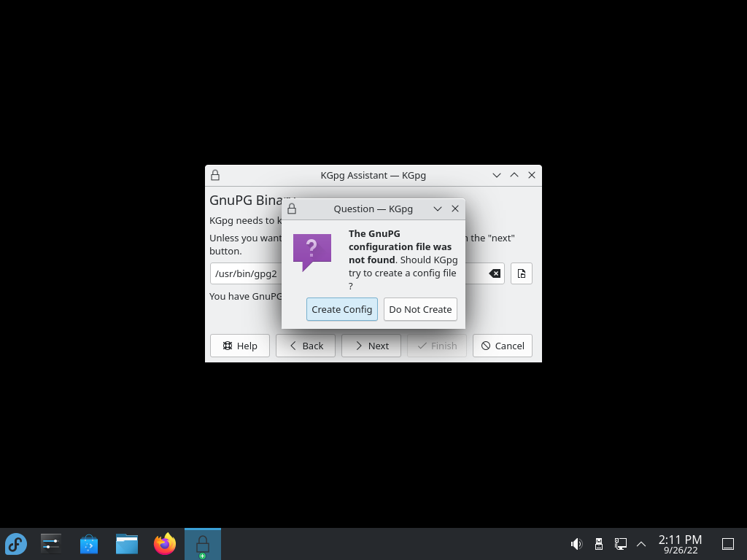Click the lock icon in the Question dialog title bar
Viewport: 747px width, 560px height.
coord(292,209)
